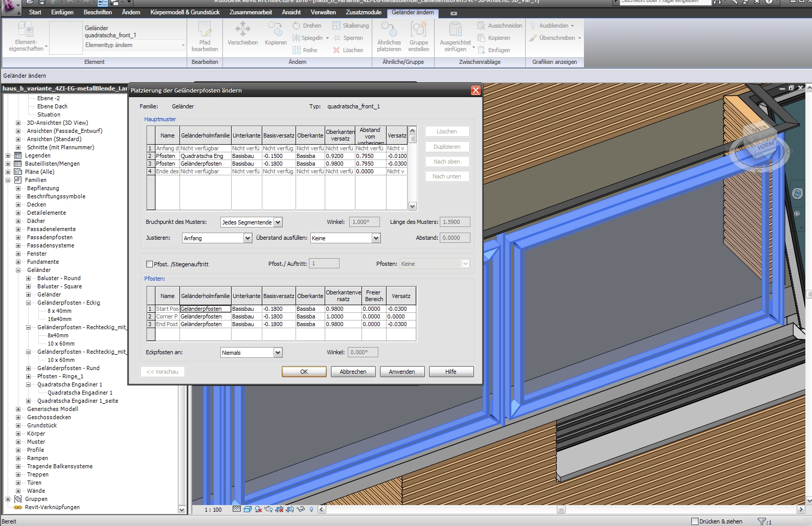Open the Spiegeln dropdown arrow

327,38
